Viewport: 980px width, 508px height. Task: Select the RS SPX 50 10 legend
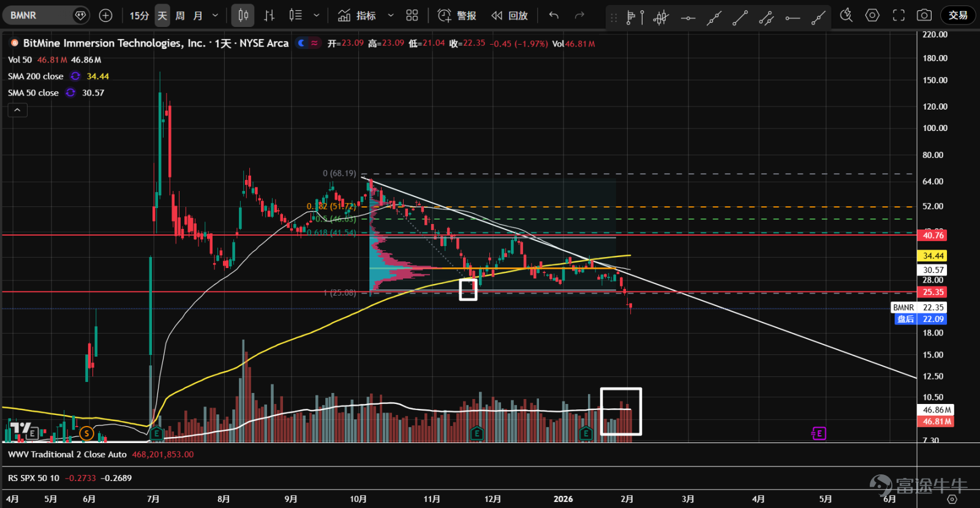34,477
